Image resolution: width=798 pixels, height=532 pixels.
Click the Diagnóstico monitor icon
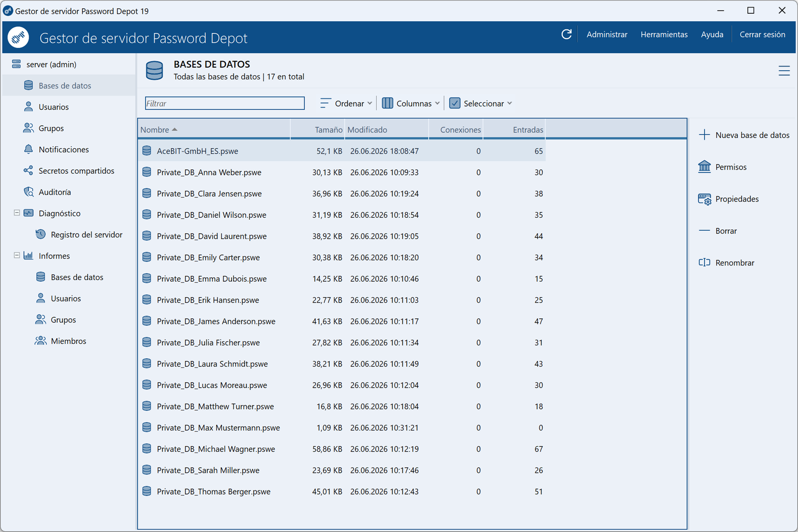28,213
